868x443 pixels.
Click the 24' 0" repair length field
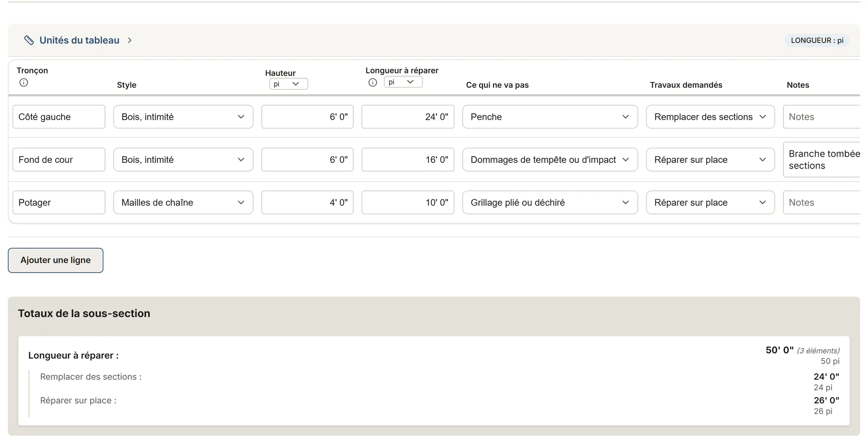pos(408,117)
